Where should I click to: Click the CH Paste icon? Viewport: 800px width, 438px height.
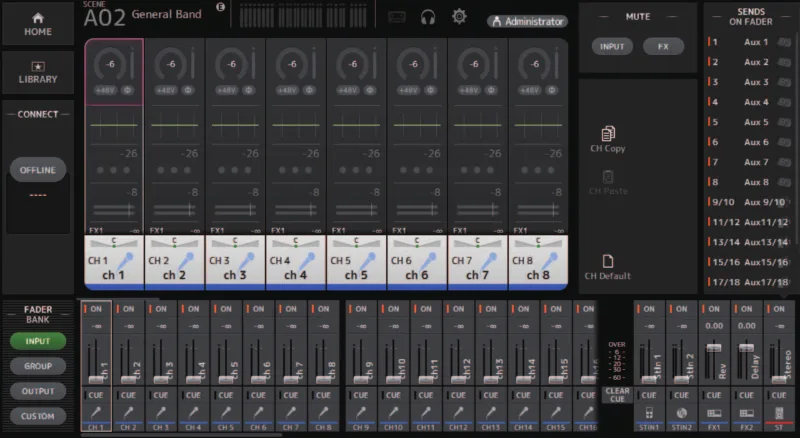[608, 177]
